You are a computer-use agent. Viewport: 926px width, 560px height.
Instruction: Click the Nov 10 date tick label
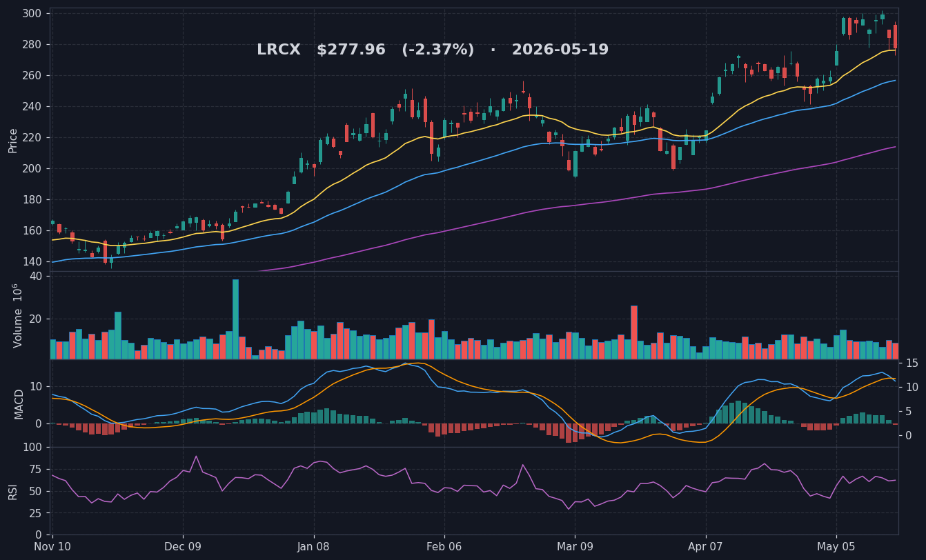point(52,548)
